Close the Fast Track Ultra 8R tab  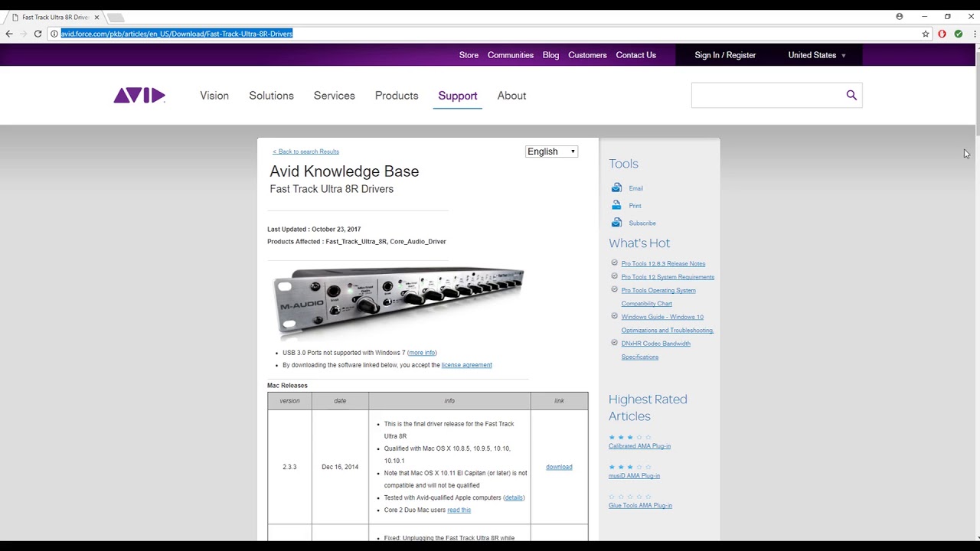click(96, 17)
